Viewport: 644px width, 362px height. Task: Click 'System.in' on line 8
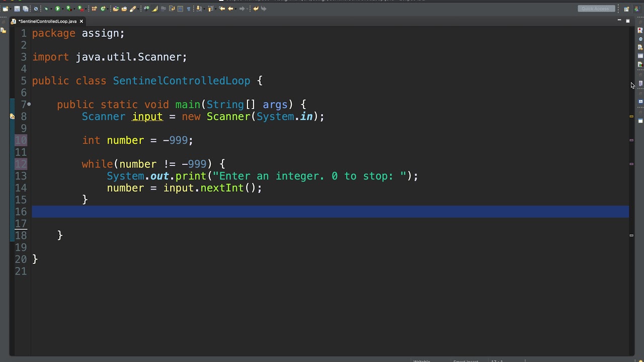284,117
